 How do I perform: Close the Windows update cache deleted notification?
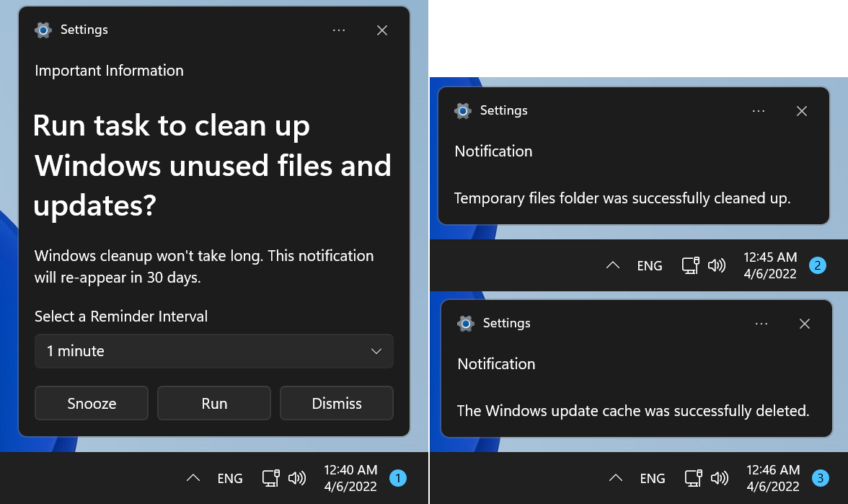tap(805, 323)
